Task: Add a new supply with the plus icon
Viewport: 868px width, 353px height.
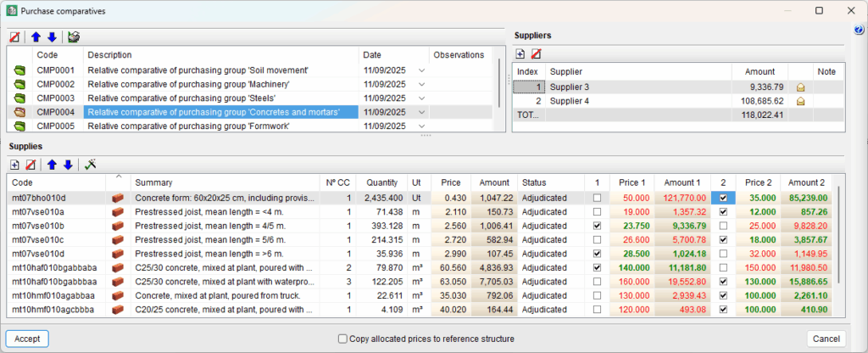Action: click(x=14, y=164)
